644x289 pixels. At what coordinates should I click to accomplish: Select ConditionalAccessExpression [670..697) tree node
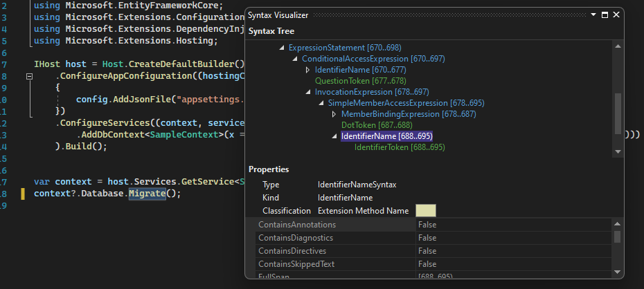pos(373,59)
